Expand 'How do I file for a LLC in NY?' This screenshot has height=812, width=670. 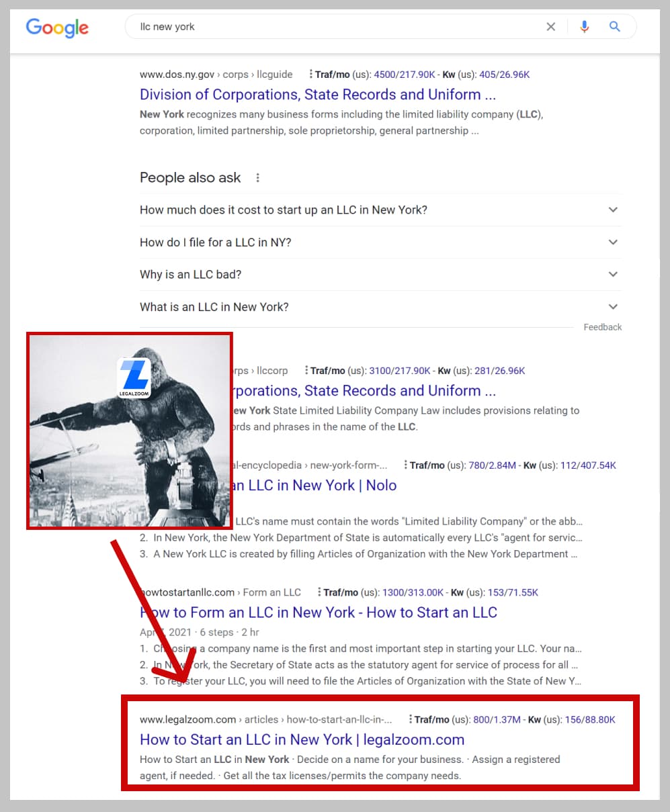tap(380, 242)
